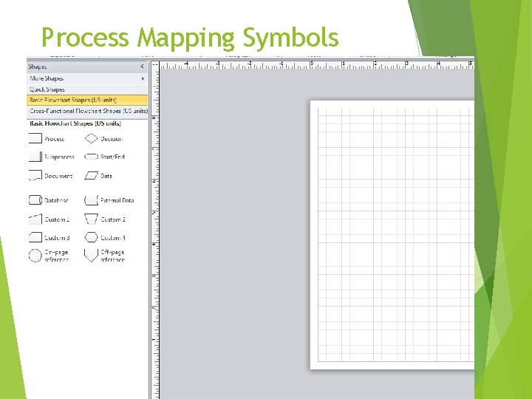The image size is (532, 399).
Task: Click the 'Subprocess' shape label
Action: (x=59, y=157)
